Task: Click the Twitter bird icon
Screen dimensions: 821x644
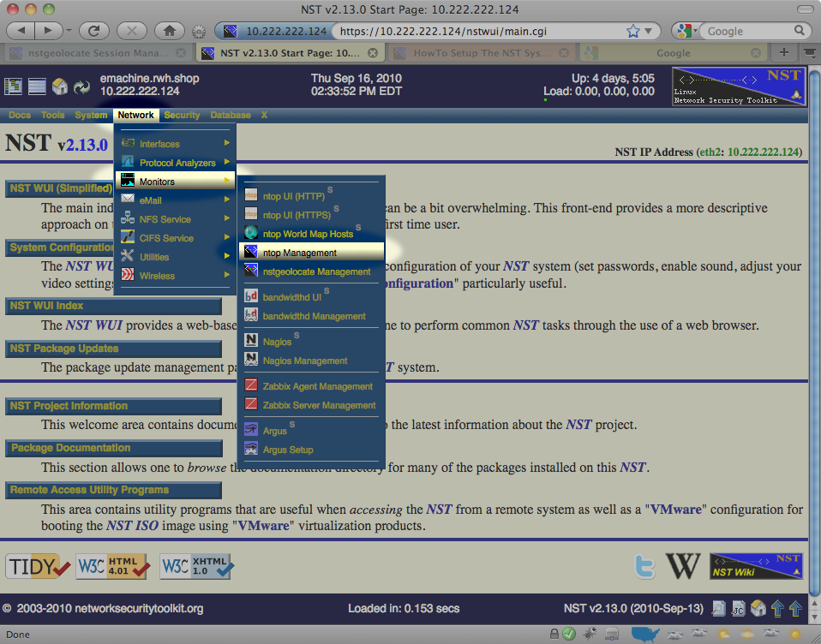Action: click(x=644, y=567)
